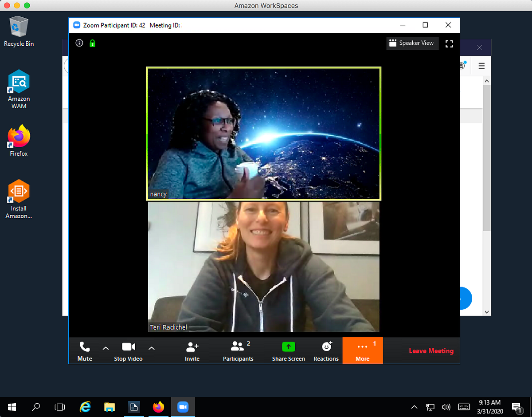Open Install Amazon desktop shortcut

[19, 200]
